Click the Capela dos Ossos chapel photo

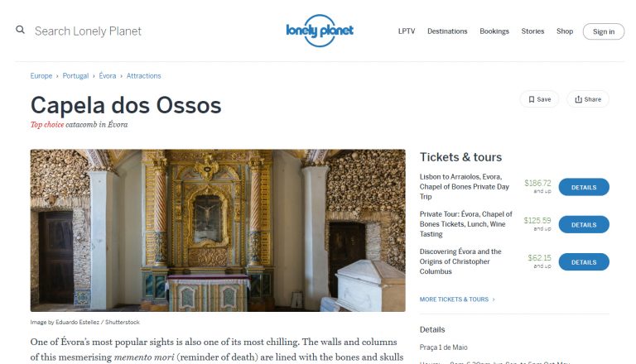[x=218, y=230]
